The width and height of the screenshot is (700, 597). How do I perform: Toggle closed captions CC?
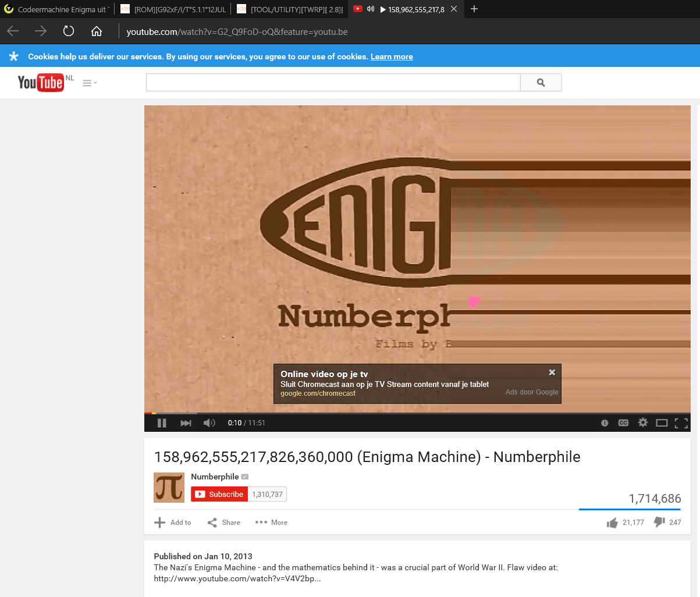[x=623, y=423]
